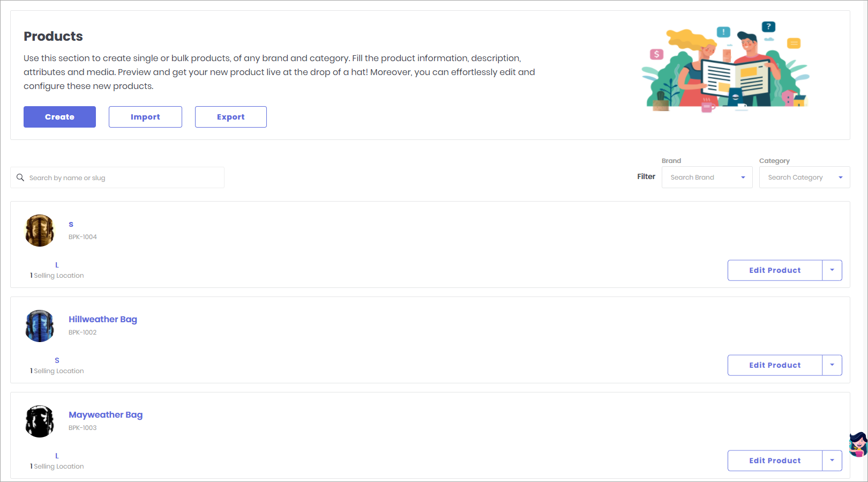Click the magnifier search icon

tap(20, 177)
